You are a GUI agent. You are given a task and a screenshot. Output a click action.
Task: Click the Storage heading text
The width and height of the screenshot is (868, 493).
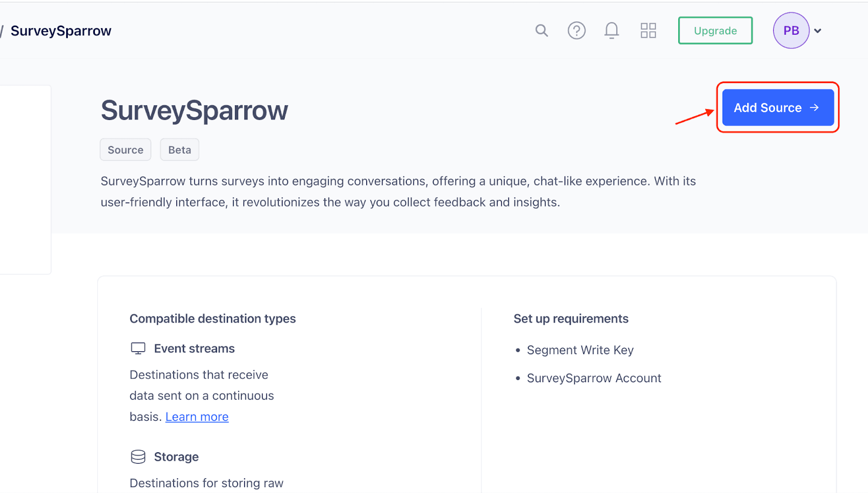tap(176, 457)
